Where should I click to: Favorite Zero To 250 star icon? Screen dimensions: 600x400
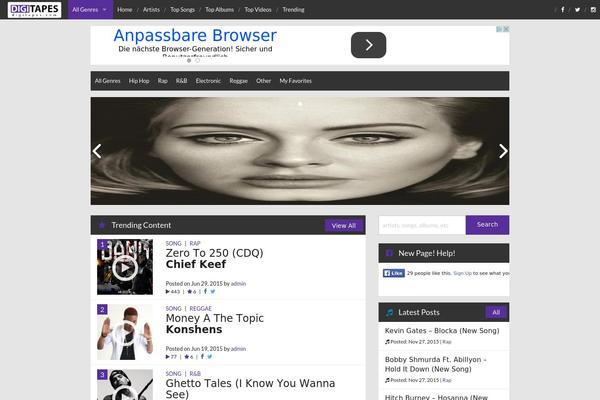189,292
